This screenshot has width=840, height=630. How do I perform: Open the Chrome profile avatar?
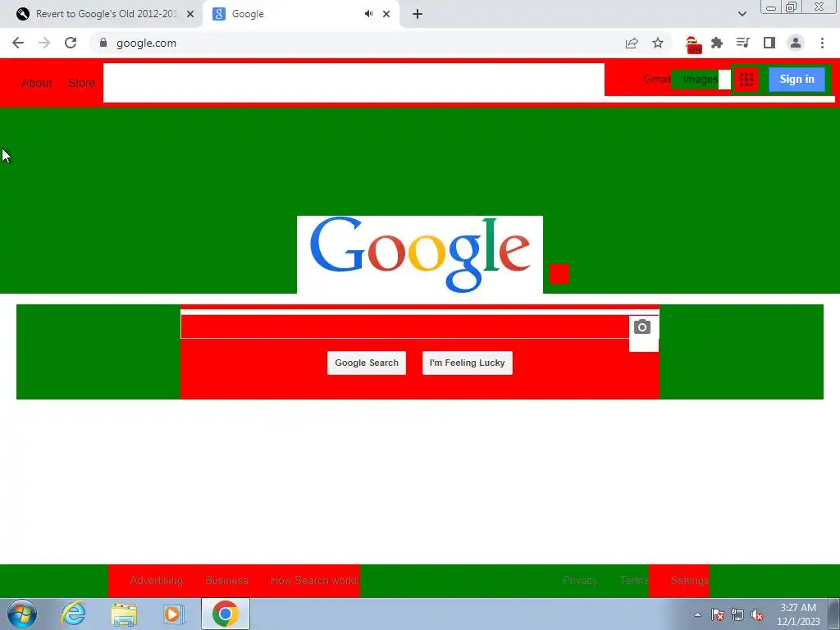[x=796, y=43]
